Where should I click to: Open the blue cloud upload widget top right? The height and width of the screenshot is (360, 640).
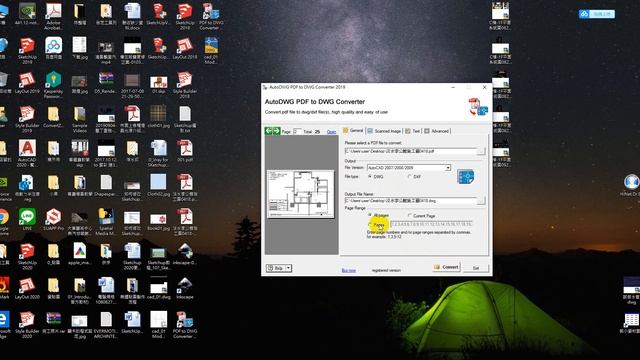click(x=596, y=14)
